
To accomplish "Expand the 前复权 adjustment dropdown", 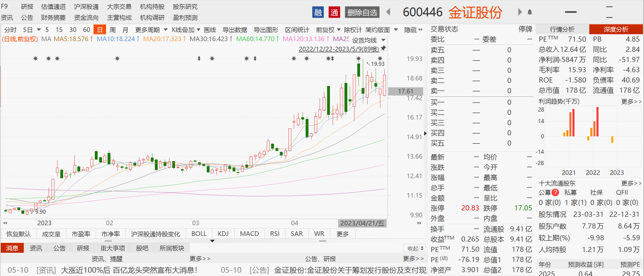I will coord(328,30).
